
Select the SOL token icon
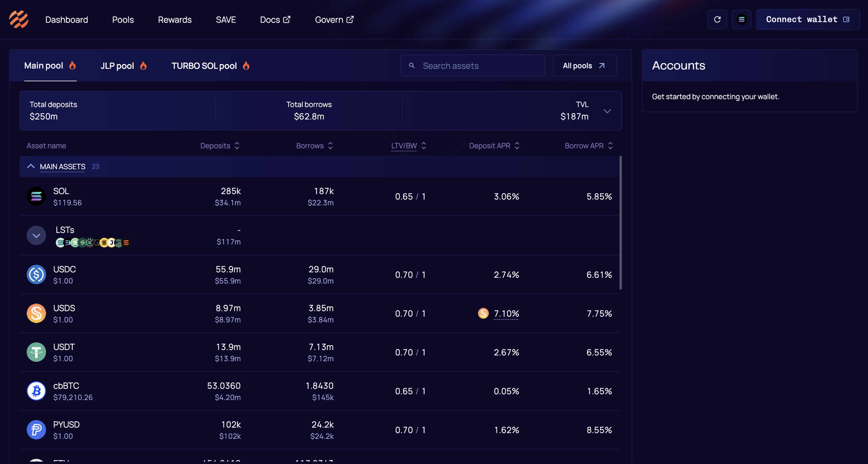[36, 196]
